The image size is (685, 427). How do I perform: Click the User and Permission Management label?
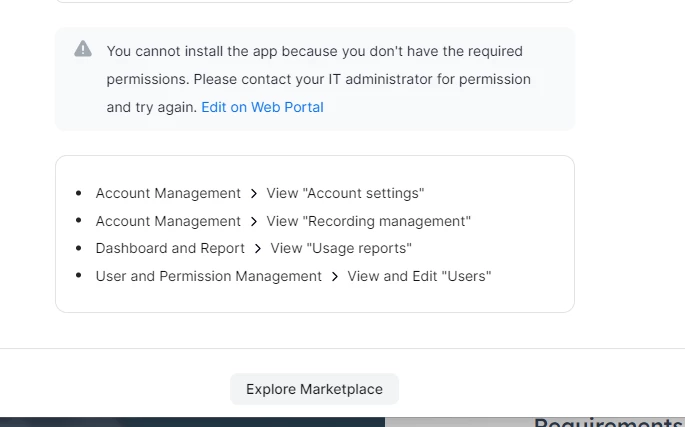click(208, 276)
